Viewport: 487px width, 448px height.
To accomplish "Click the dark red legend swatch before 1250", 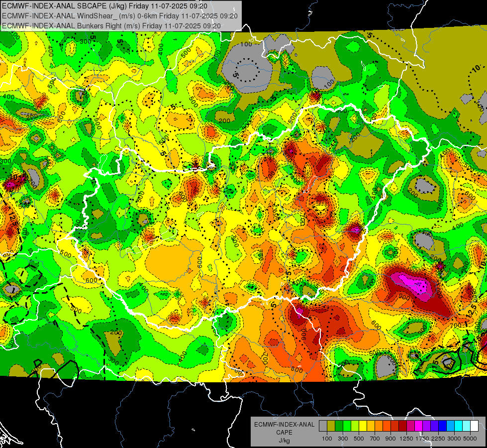I will tap(402, 426).
